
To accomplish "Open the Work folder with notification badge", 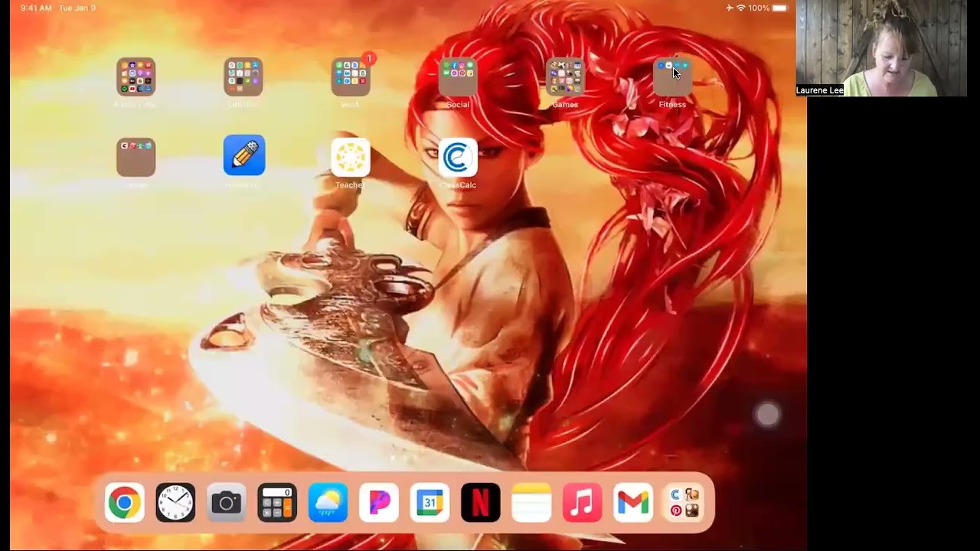I will (x=351, y=77).
